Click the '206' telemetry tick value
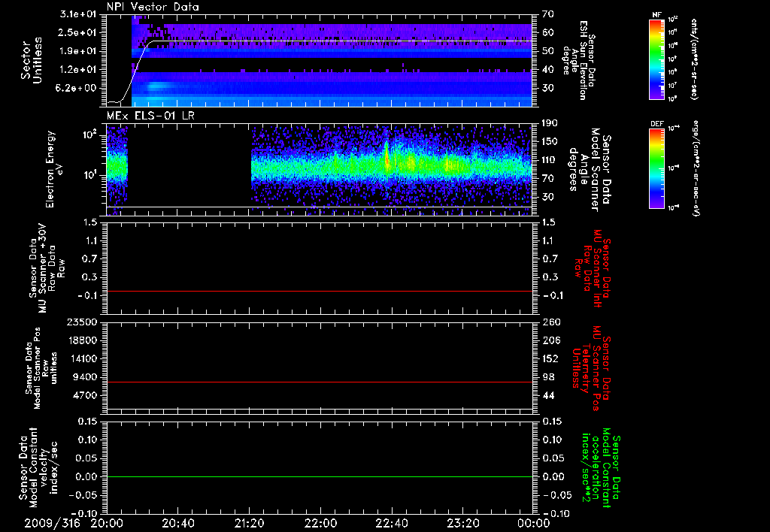 pyautogui.click(x=550, y=340)
